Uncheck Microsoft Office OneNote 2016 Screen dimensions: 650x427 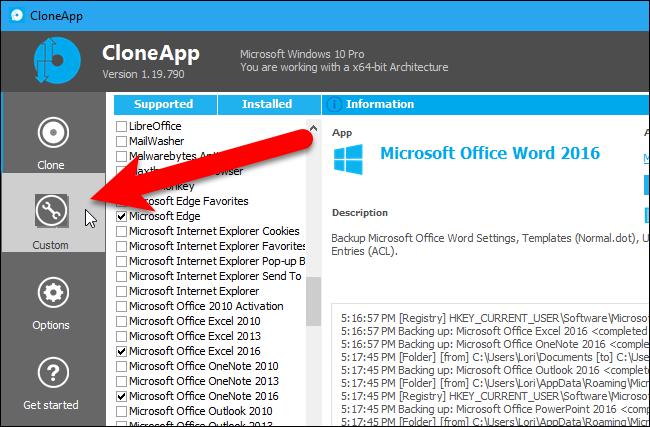(121, 396)
